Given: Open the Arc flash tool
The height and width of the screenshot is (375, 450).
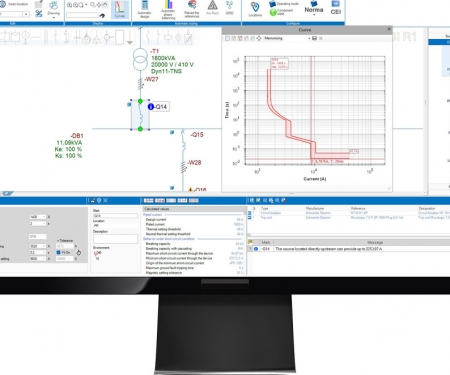Looking at the screenshot, I should click(212, 8).
